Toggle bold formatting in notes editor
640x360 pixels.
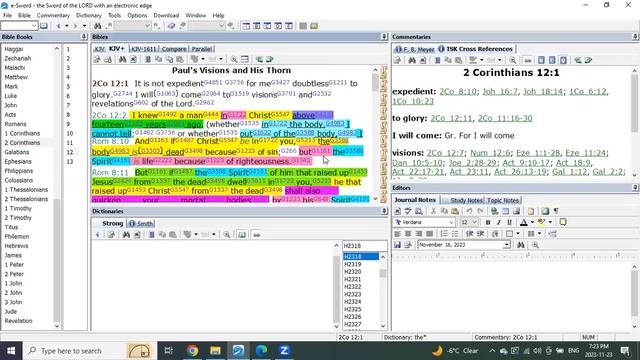pyautogui.click(x=488, y=222)
